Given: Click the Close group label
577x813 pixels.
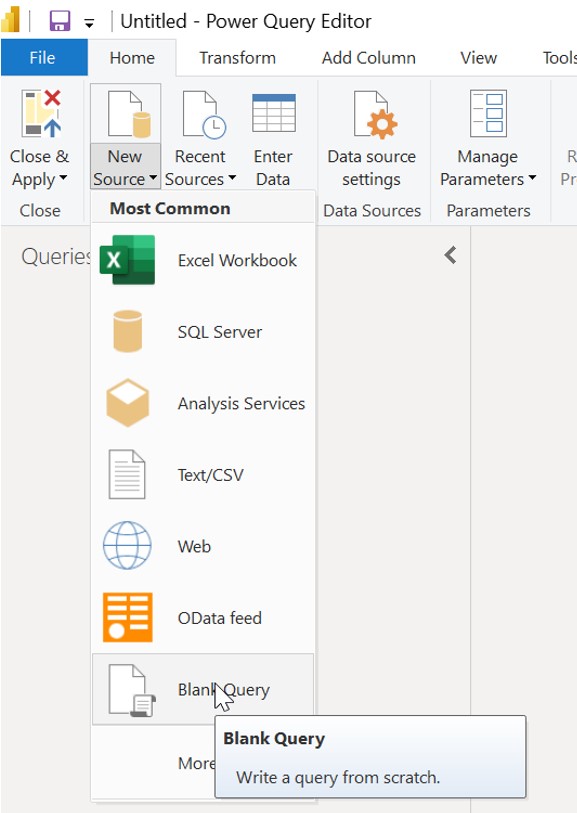Looking at the screenshot, I should point(40,211).
